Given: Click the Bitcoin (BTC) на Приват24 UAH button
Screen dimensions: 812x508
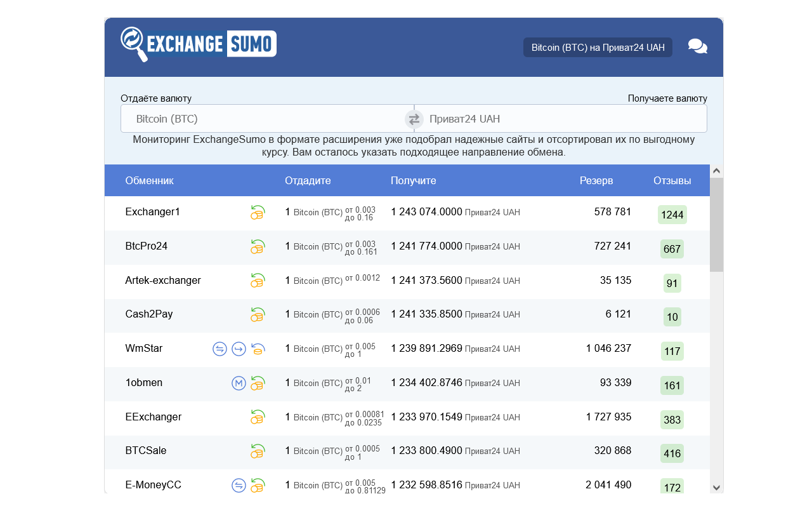Looking at the screenshot, I should (598, 48).
